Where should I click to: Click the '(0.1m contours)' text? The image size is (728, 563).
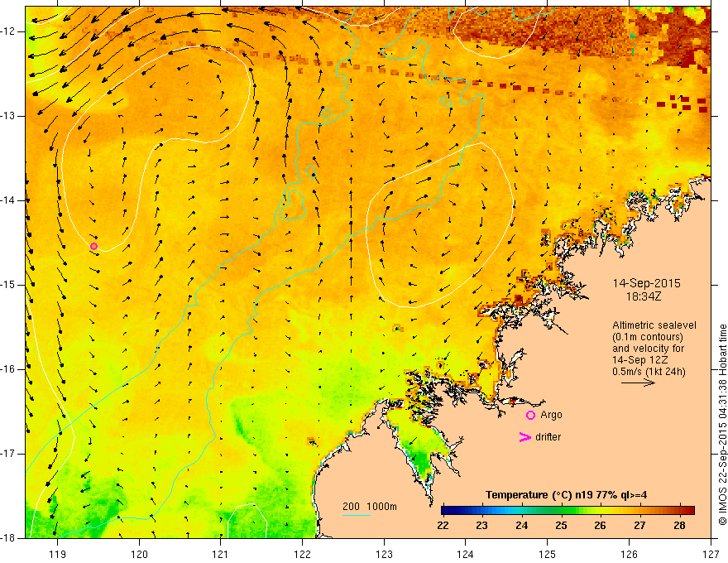(648, 337)
